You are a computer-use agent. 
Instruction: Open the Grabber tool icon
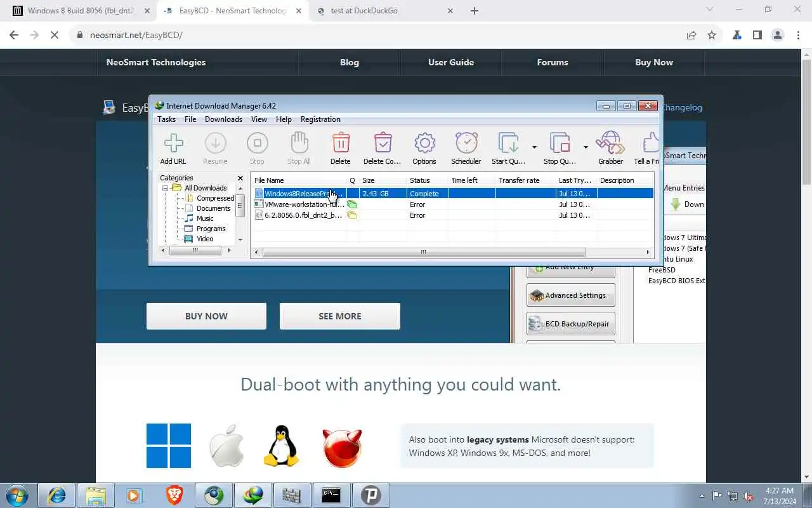click(610, 144)
